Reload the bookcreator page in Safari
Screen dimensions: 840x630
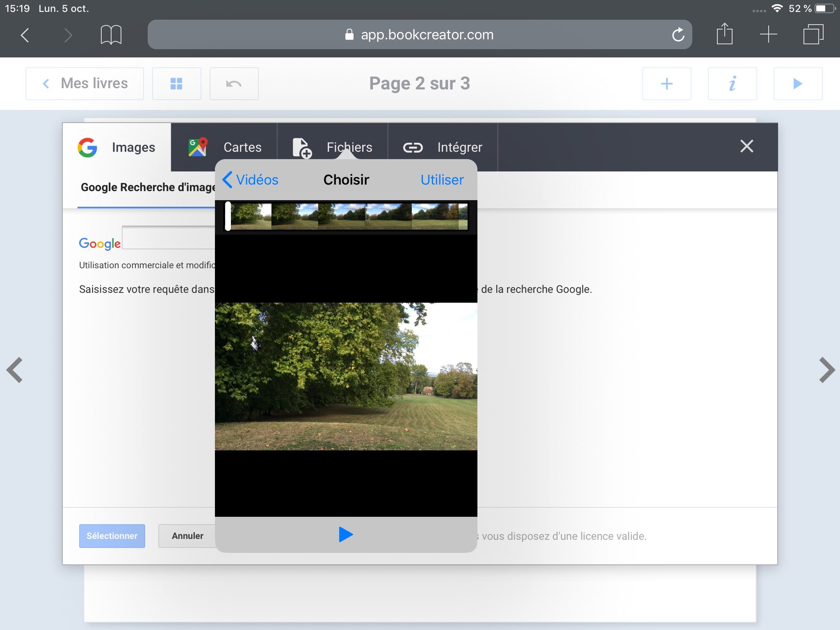[x=678, y=35]
